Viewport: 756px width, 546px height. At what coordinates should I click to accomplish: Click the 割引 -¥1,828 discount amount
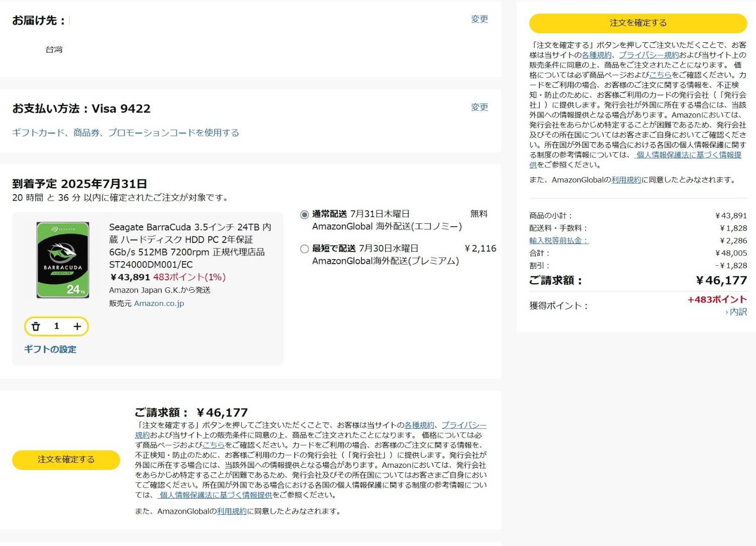(x=731, y=265)
